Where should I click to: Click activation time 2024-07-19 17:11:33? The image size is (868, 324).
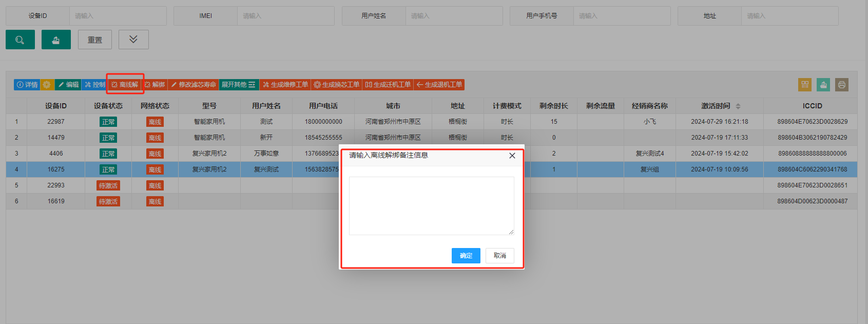pyautogui.click(x=720, y=138)
